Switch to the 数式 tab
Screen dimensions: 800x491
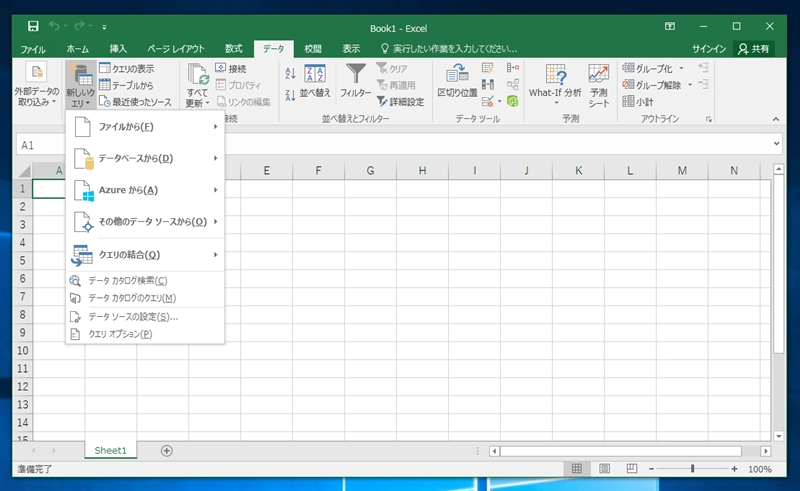[x=234, y=49]
